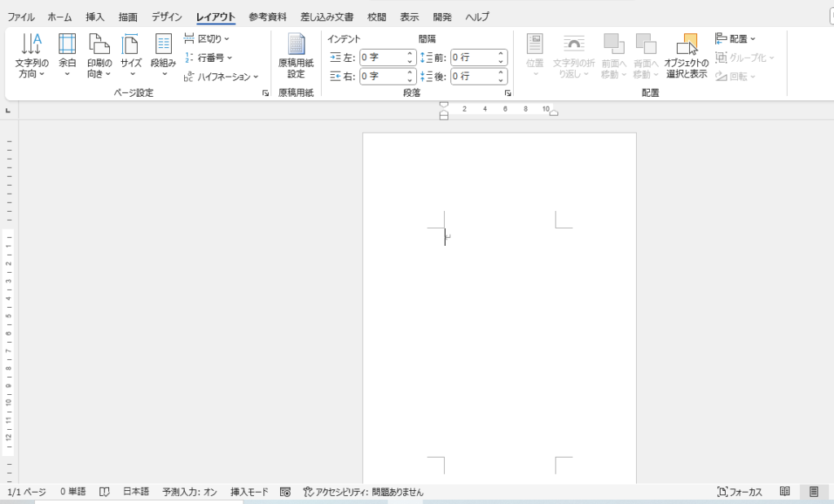Switch to the デザイン tab

tap(166, 17)
